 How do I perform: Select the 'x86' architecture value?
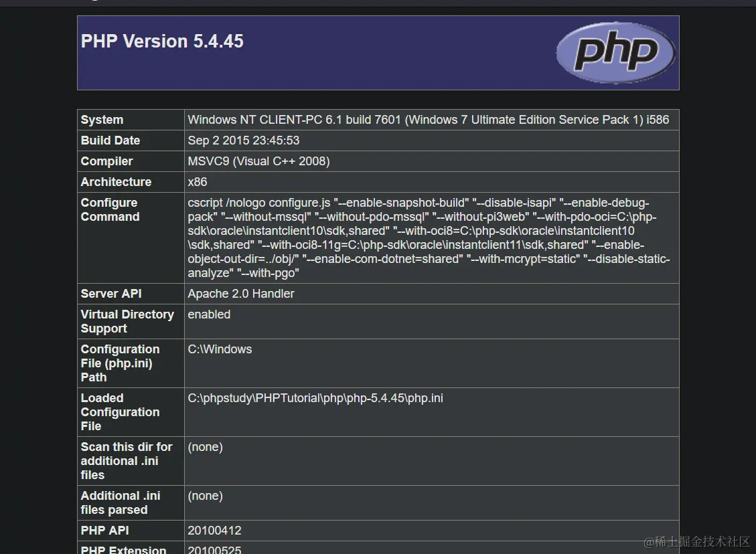(197, 181)
